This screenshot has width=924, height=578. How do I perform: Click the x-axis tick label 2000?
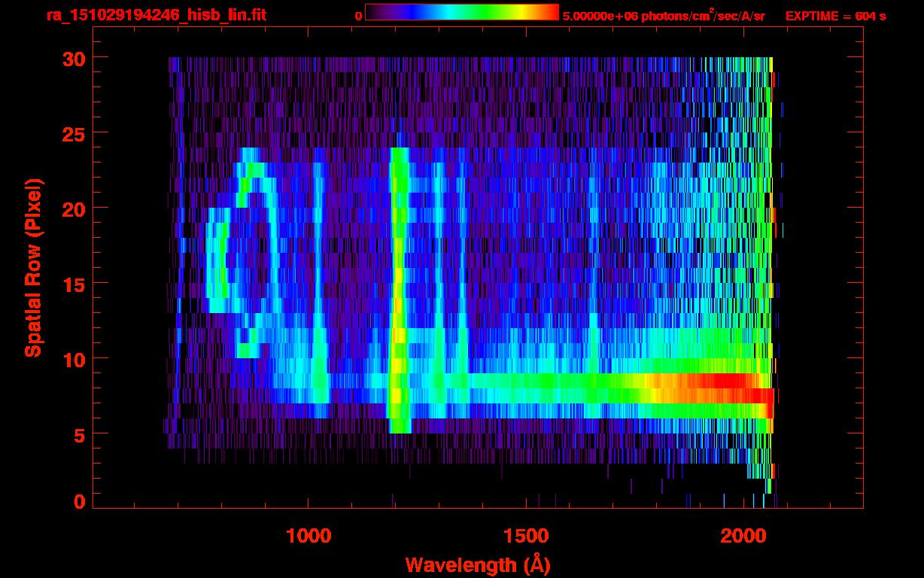tap(743, 535)
